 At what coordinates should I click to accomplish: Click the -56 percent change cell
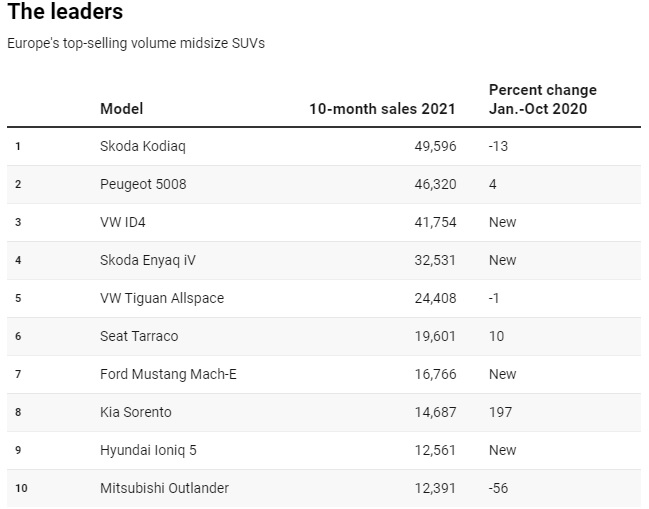pos(498,488)
